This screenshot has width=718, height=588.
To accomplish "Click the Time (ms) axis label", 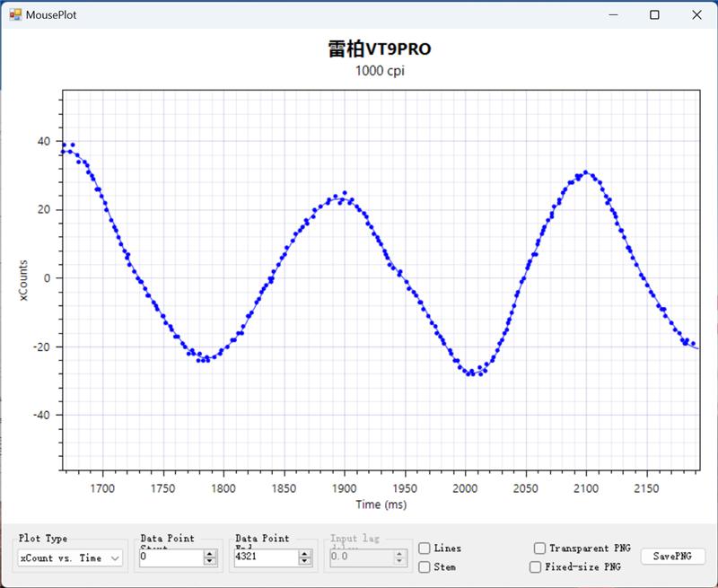I will 381,505.
